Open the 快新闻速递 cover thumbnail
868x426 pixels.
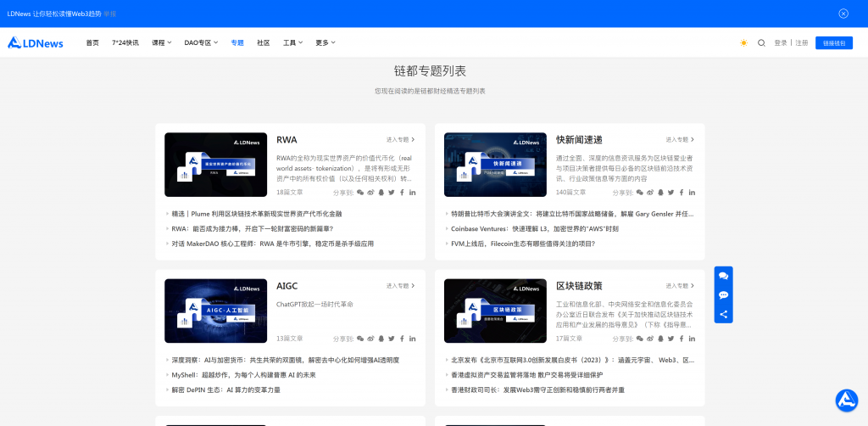click(495, 165)
